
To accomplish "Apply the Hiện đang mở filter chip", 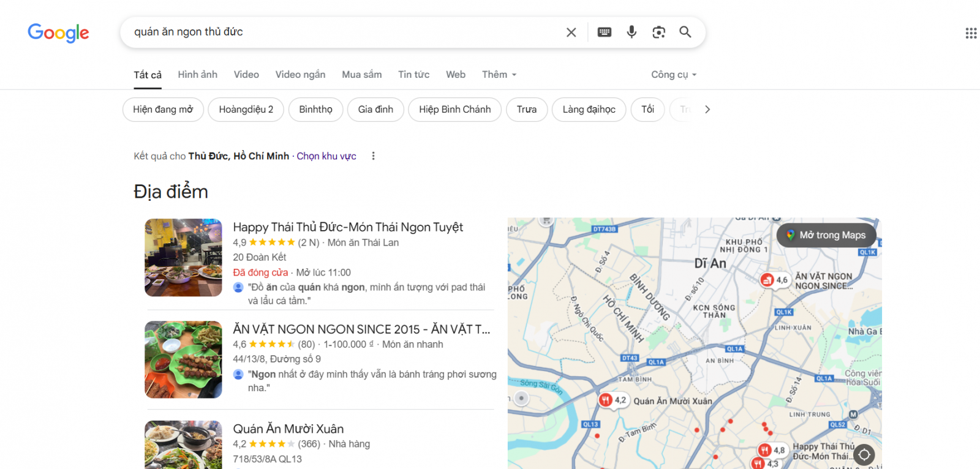I will [x=163, y=110].
